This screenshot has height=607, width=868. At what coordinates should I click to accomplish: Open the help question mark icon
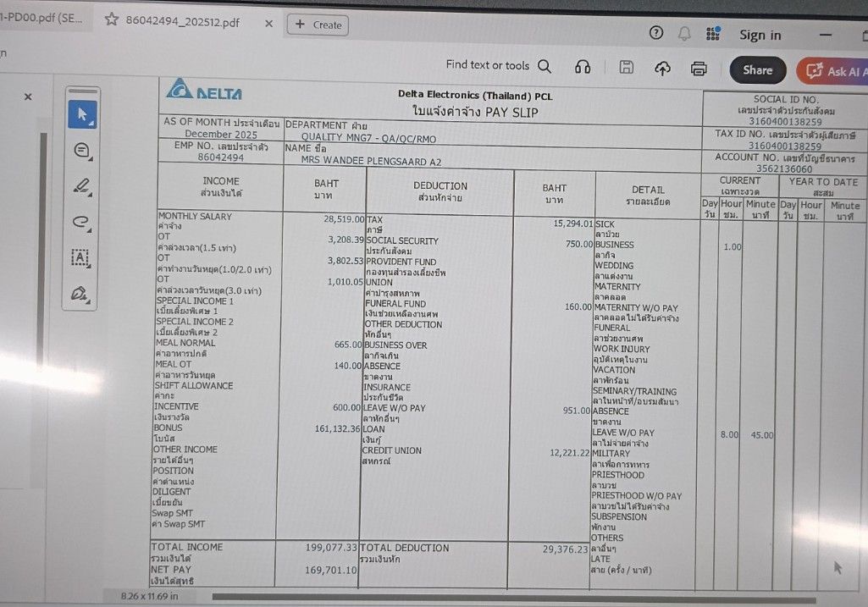click(656, 33)
